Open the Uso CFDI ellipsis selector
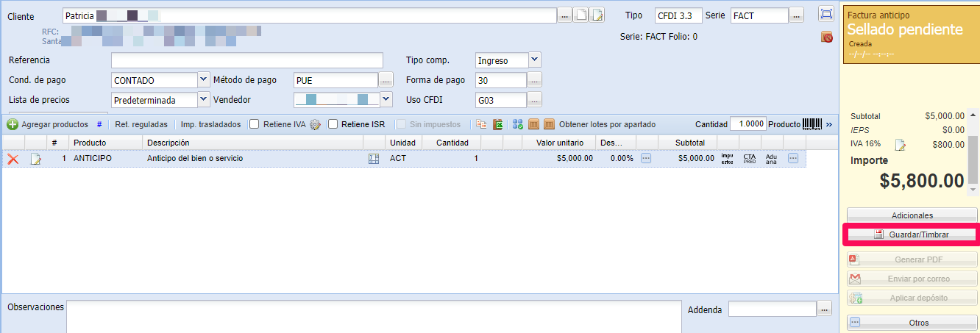 click(x=535, y=100)
